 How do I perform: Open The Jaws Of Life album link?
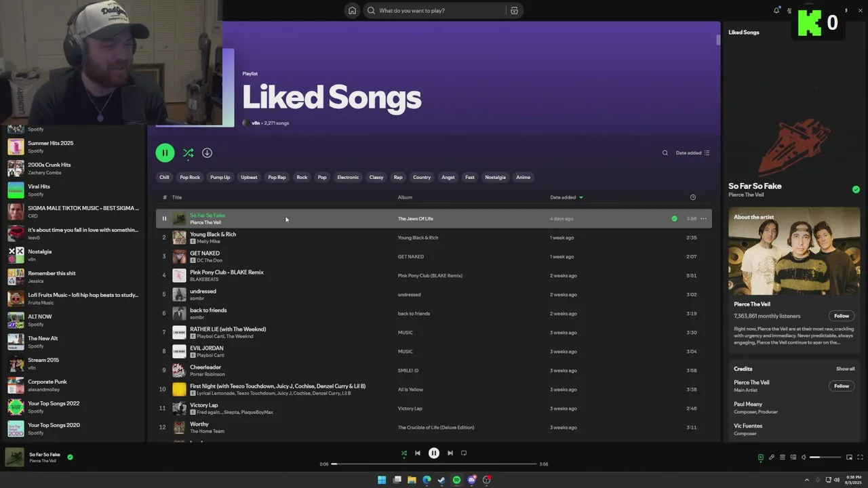415,218
